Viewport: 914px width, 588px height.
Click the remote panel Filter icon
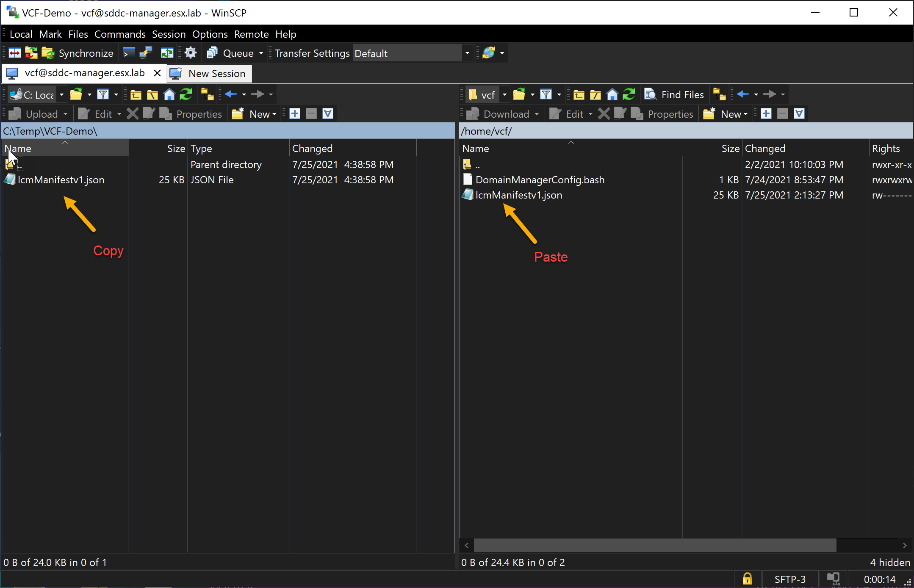(546, 94)
